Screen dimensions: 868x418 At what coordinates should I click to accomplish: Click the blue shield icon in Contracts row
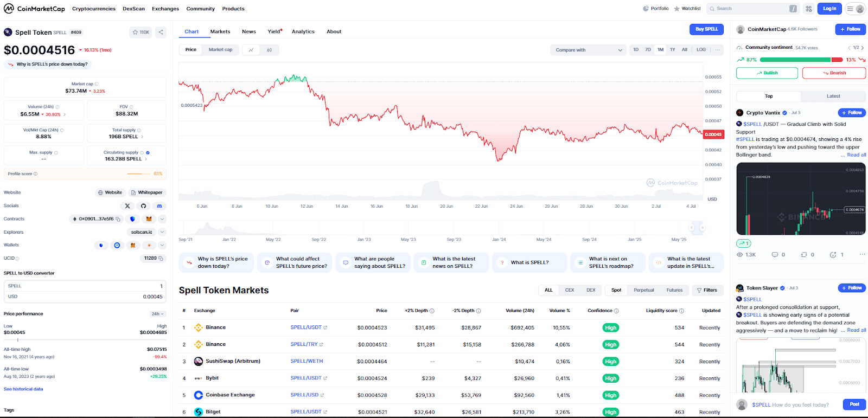coord(132,219)
